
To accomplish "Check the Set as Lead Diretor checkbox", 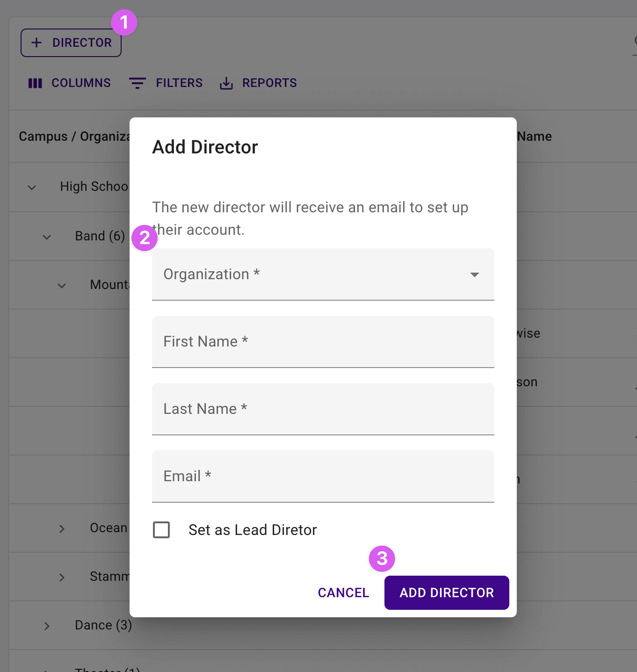I will [x=161, y=530].
